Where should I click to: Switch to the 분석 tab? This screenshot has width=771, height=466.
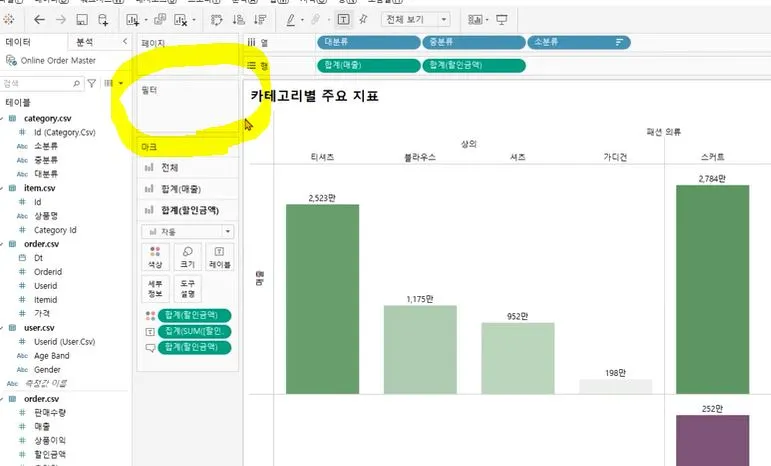coord(85,42)
